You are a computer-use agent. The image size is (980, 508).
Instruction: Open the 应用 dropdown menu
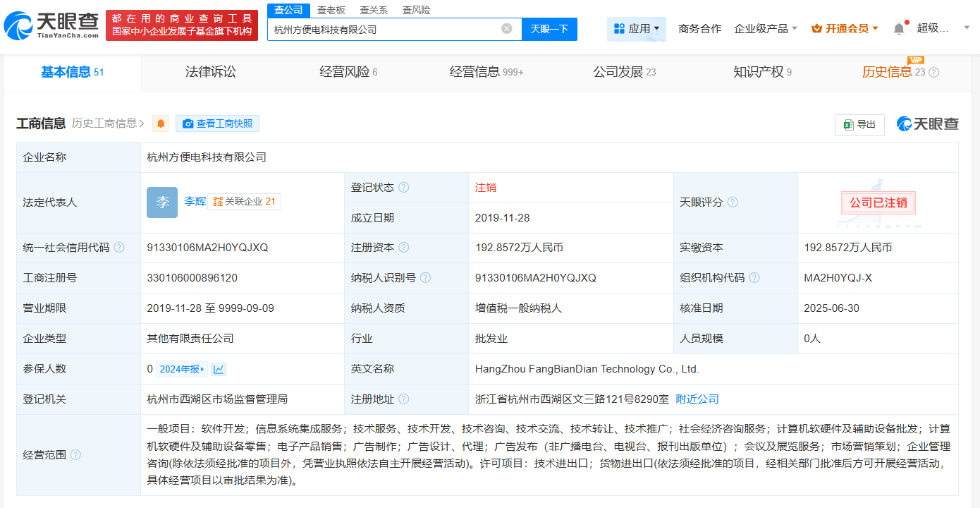[637, 29]
